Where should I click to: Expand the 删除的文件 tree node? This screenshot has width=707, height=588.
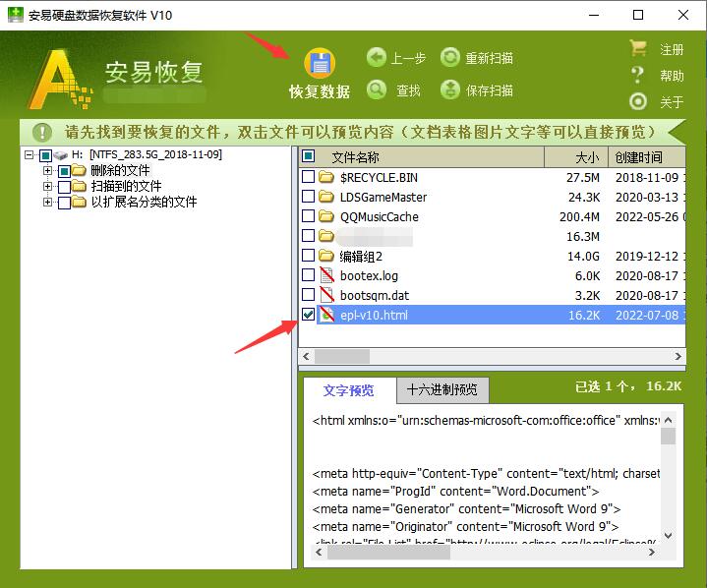coord(47,170)
